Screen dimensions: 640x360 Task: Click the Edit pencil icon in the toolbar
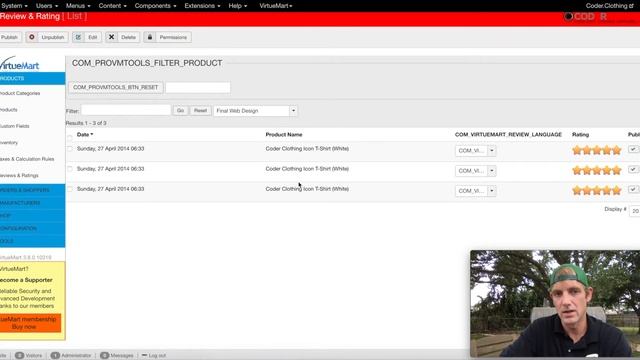point(78,37)
